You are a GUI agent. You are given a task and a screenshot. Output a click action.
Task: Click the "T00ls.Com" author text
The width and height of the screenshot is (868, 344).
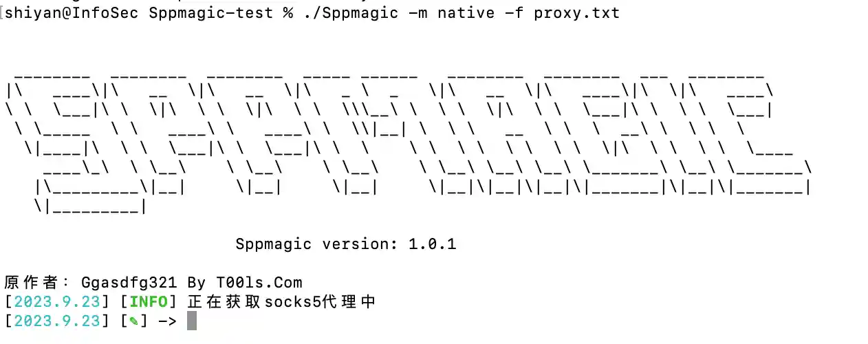[x=259, y=282]
